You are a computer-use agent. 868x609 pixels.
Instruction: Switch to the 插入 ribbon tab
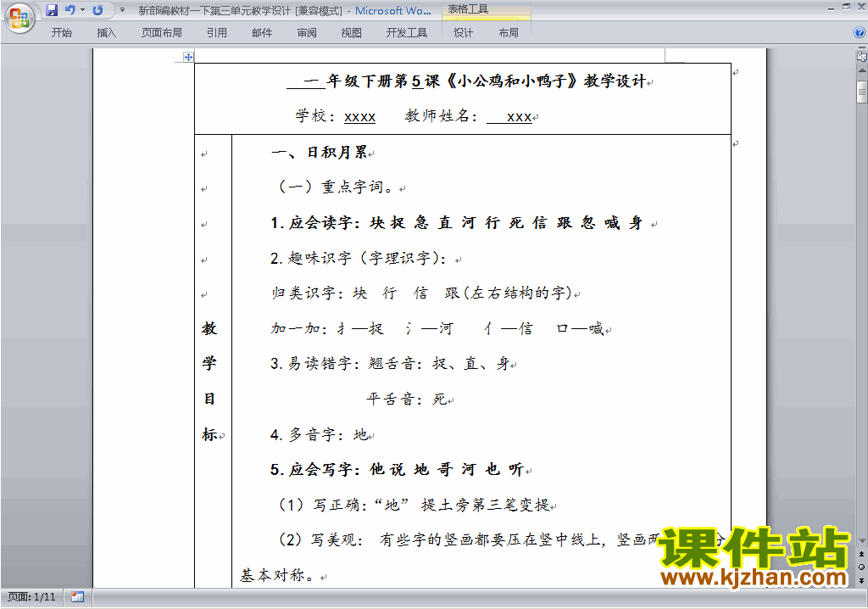106,33
